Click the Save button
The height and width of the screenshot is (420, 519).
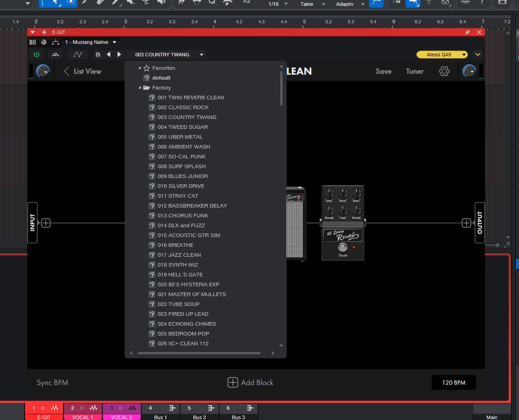(x=383, y=71)
